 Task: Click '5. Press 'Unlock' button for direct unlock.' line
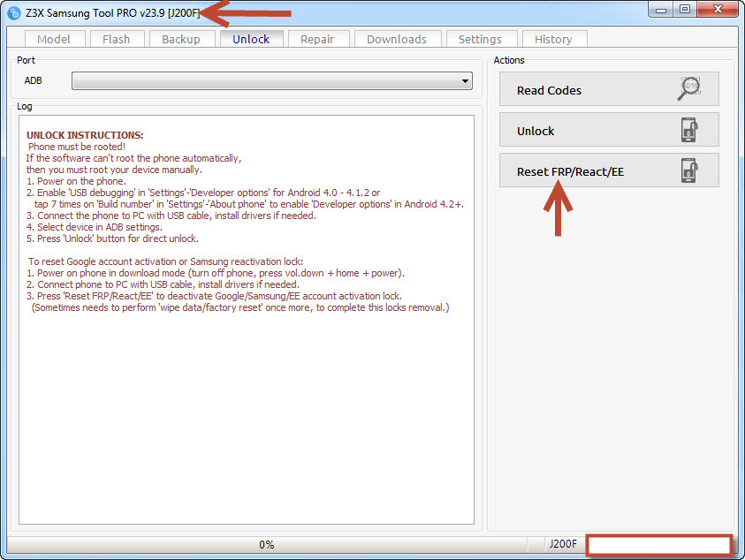112,238
